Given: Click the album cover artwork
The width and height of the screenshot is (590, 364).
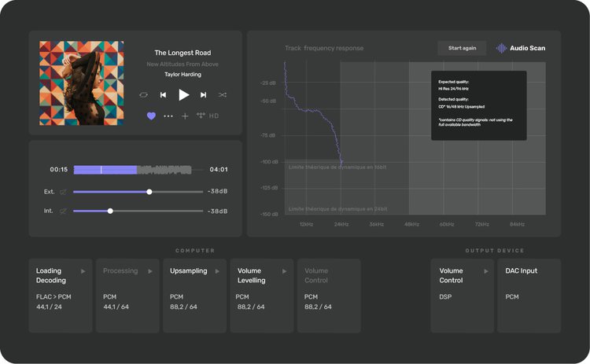Looking at the screenshot, I should click(x=82, y=83).
